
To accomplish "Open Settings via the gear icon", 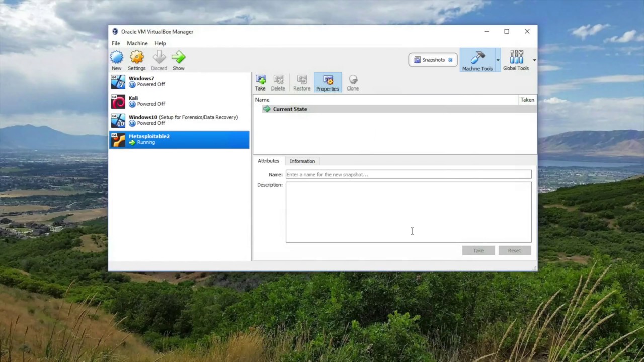I will coord(136,57).
